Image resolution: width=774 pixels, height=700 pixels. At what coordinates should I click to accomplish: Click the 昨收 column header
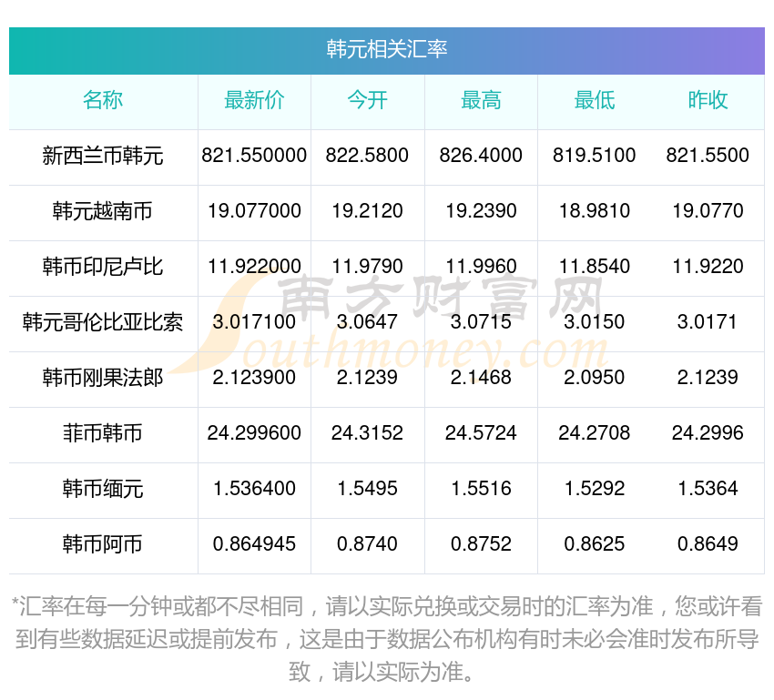708,100
